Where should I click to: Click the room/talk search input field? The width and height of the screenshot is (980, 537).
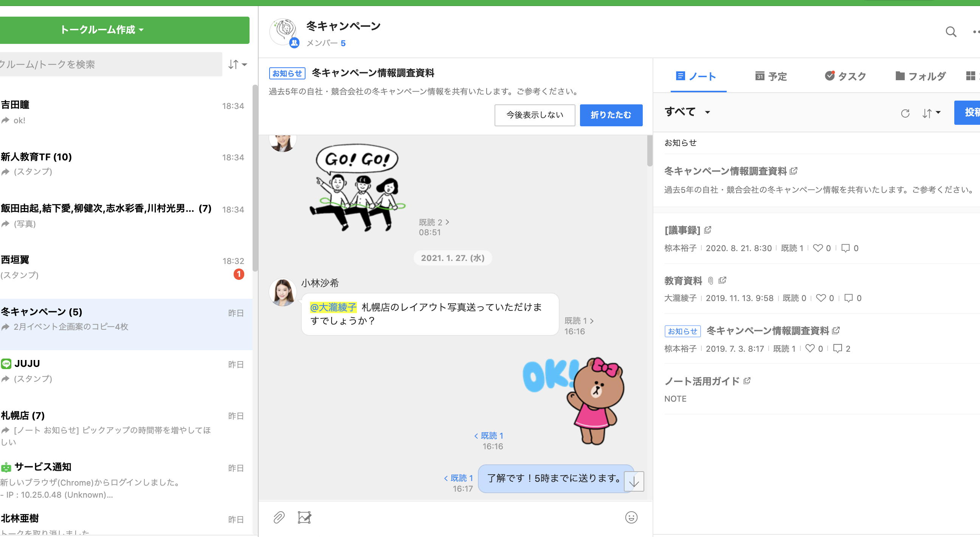point(110,64)
